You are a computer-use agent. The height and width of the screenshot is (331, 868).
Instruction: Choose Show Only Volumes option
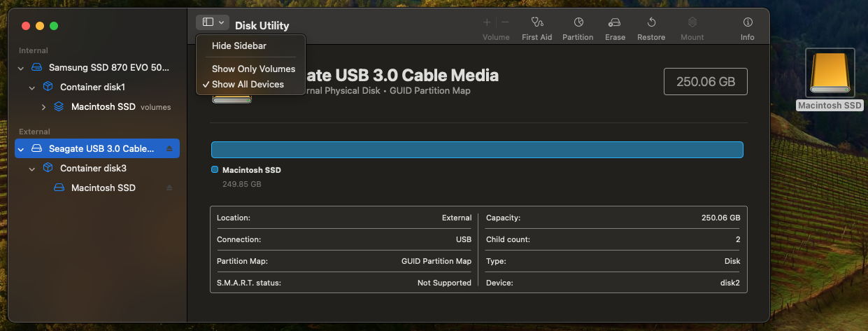[253, 69]
